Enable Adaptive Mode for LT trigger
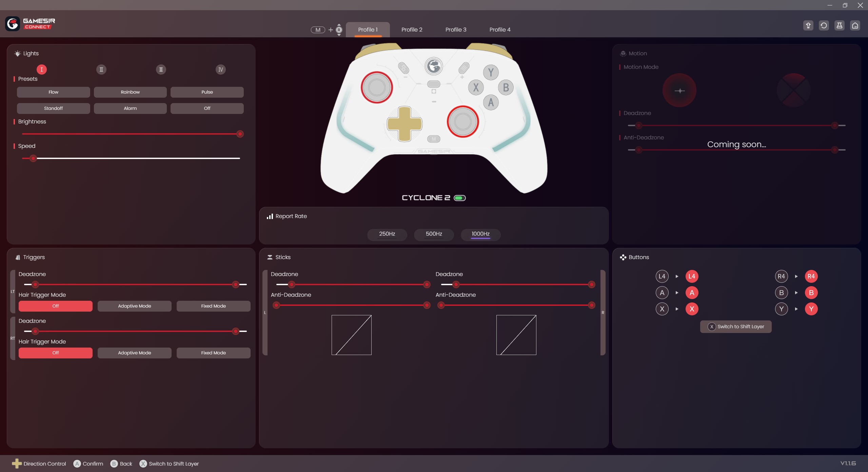The width and height of the screenshot is (868, 472). pyautogui.click(x=135, y=306)
